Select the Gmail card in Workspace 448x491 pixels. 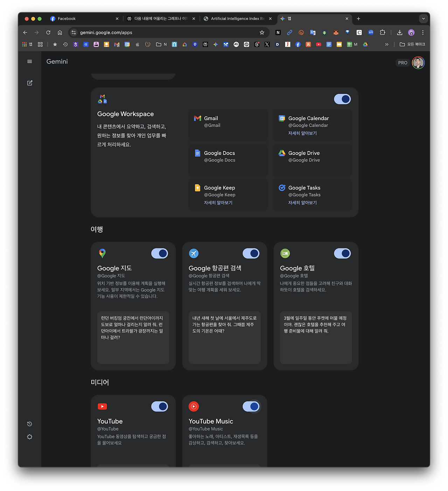click(x=228, y=125)
